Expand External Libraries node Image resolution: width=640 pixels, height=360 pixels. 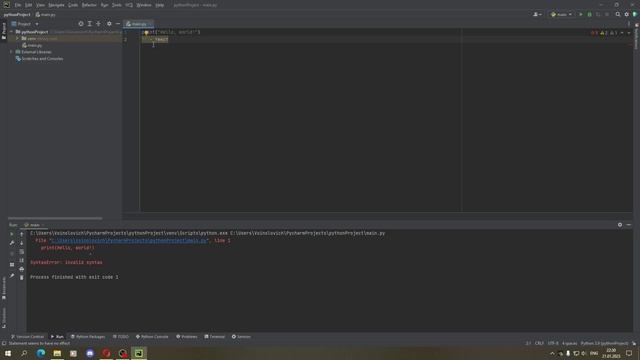click(11, 52)
